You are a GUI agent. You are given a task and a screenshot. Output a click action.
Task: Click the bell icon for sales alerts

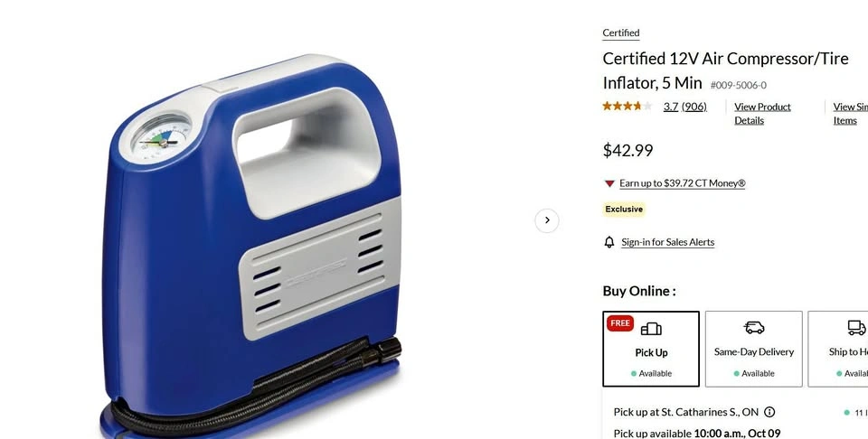click(x=609, y=241)
